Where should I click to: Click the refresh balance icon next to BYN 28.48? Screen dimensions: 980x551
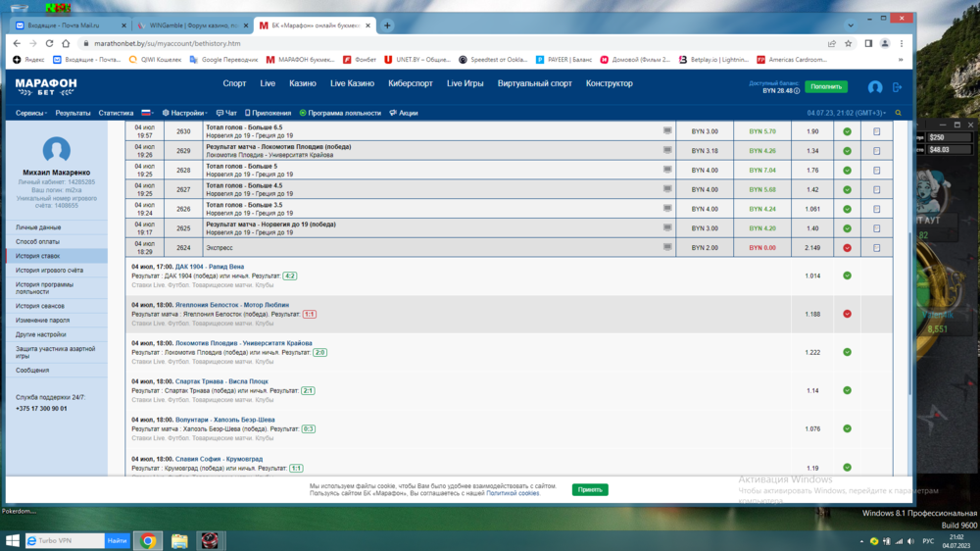pos(797,90)
